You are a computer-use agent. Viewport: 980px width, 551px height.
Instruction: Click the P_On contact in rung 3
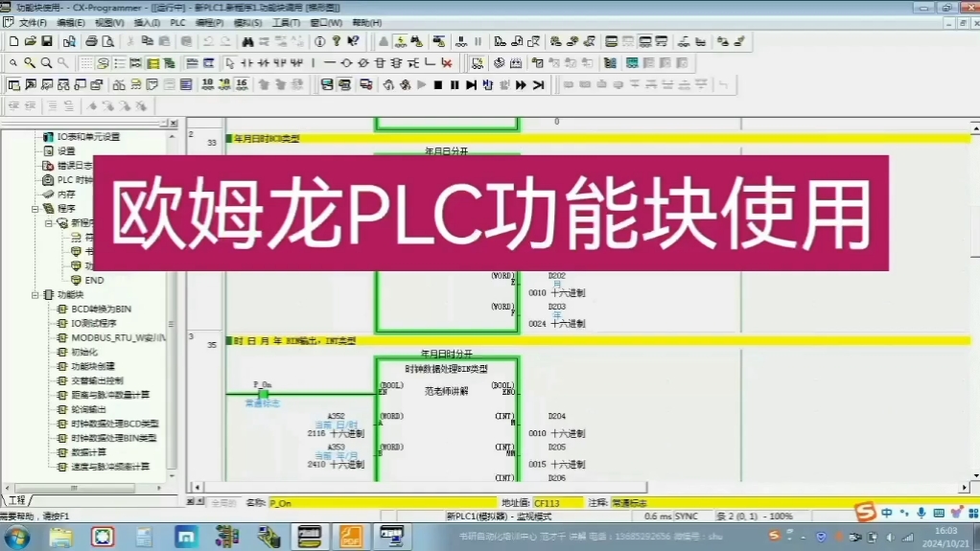click(x=263, y=394)
